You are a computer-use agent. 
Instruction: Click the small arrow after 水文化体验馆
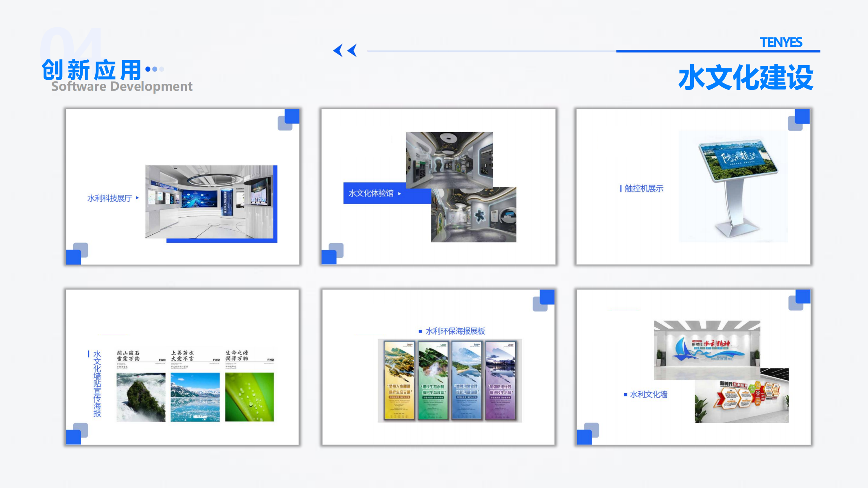(400, 194)
